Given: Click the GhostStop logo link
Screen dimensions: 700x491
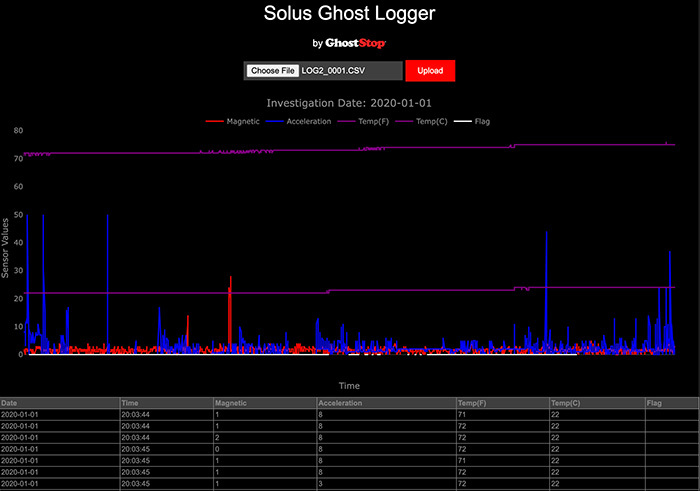Looking at the screenshot, I should coord(355,43).
